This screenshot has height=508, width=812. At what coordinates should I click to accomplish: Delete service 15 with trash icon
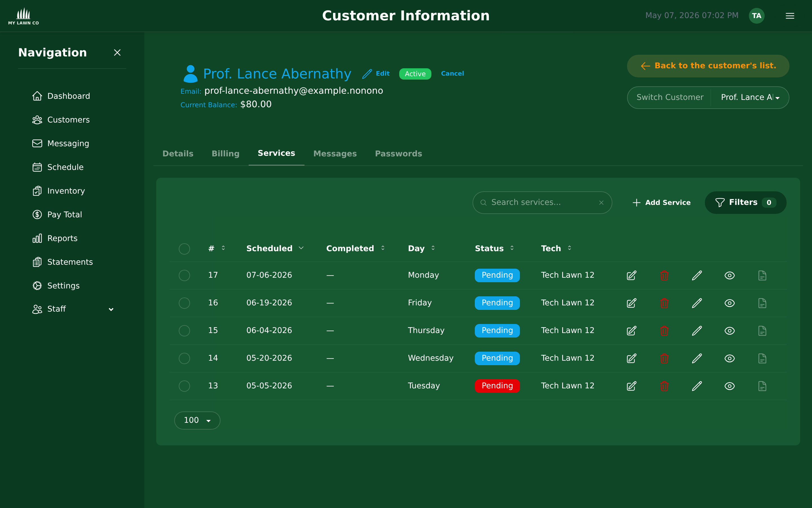point(664,330)
